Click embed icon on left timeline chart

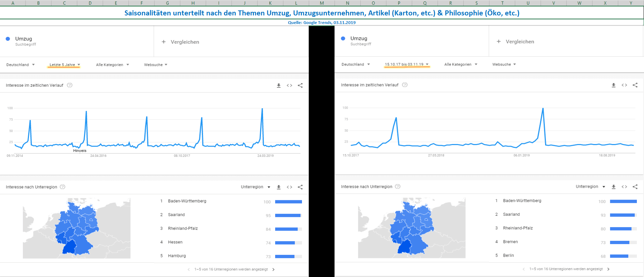click(x=289, y=86)
